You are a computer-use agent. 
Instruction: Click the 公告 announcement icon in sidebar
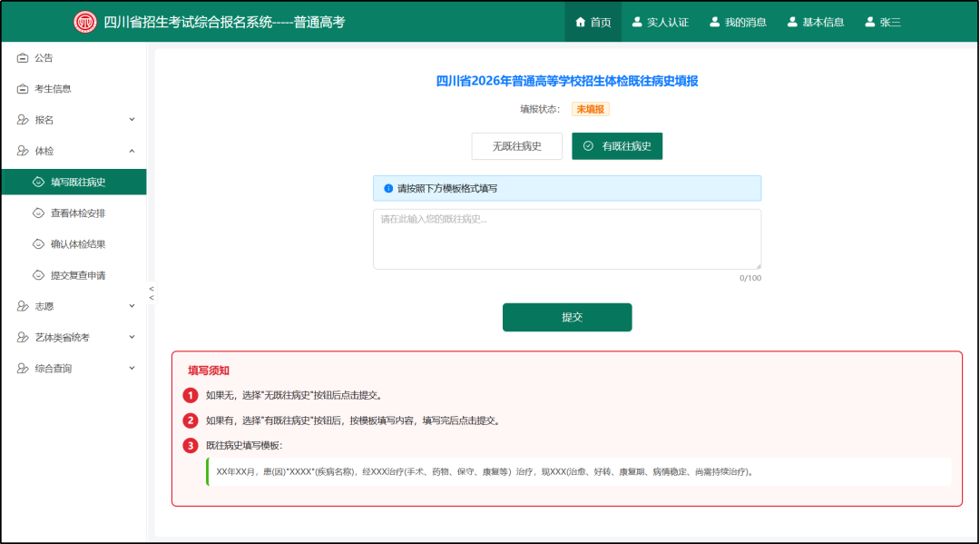[22, 56]
